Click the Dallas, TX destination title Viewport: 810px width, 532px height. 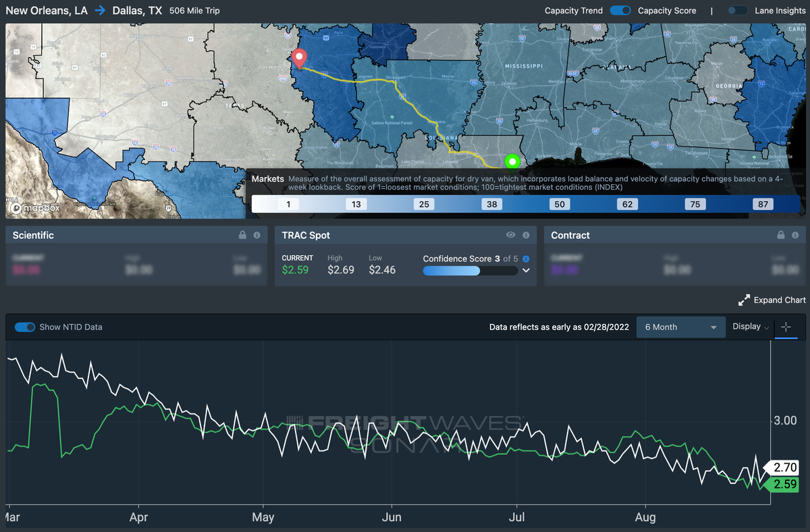137,11
